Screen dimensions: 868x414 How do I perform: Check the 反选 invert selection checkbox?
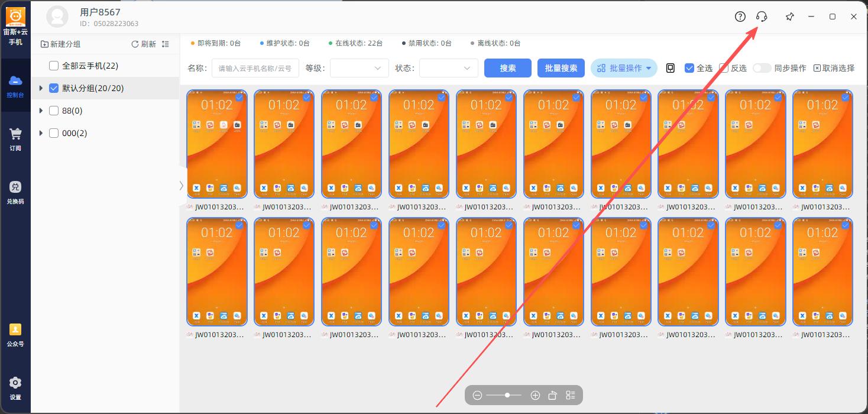click(724, 68)
